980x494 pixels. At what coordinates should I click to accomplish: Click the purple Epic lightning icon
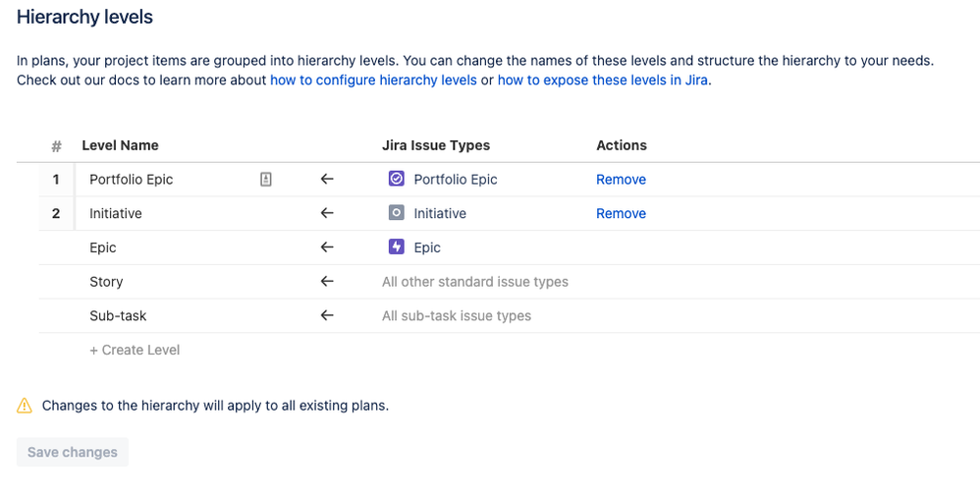click(397, 247)
